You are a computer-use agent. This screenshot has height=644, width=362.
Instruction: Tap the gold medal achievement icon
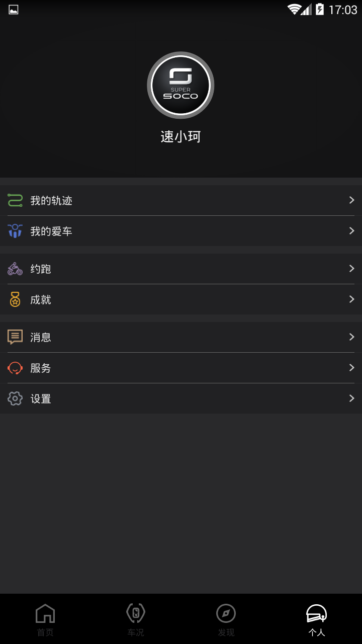15,299
